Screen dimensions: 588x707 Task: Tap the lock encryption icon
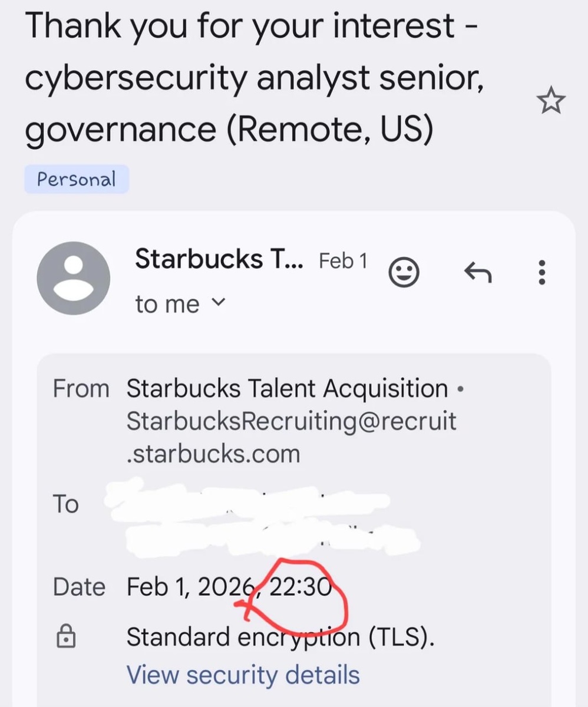[x=65, y=637]
